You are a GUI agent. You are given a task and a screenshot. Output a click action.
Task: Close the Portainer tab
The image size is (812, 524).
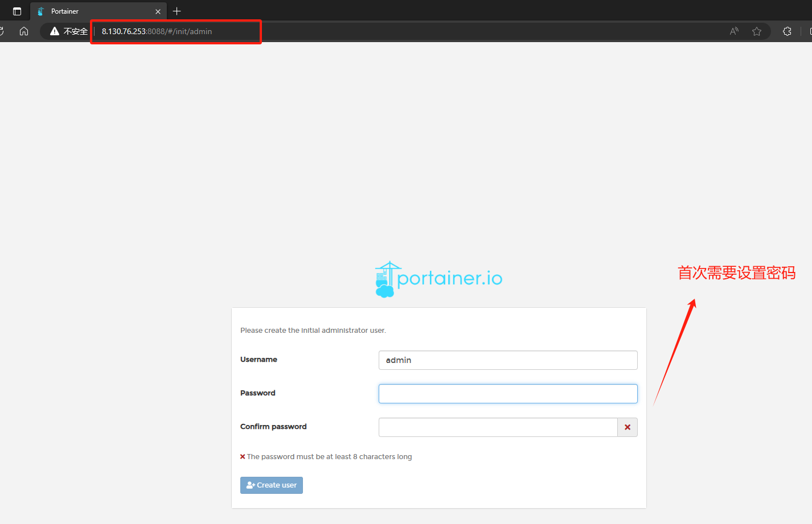tap(158, 11)
